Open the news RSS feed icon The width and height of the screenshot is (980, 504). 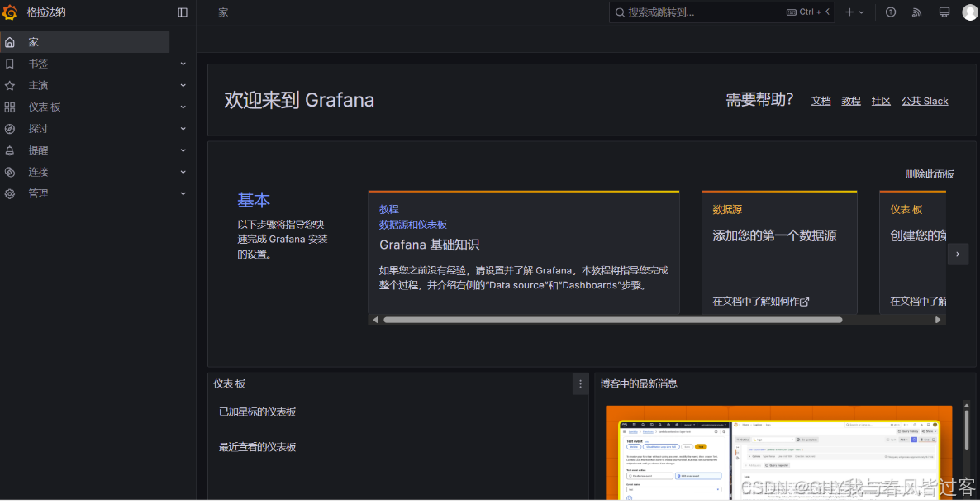917,12
